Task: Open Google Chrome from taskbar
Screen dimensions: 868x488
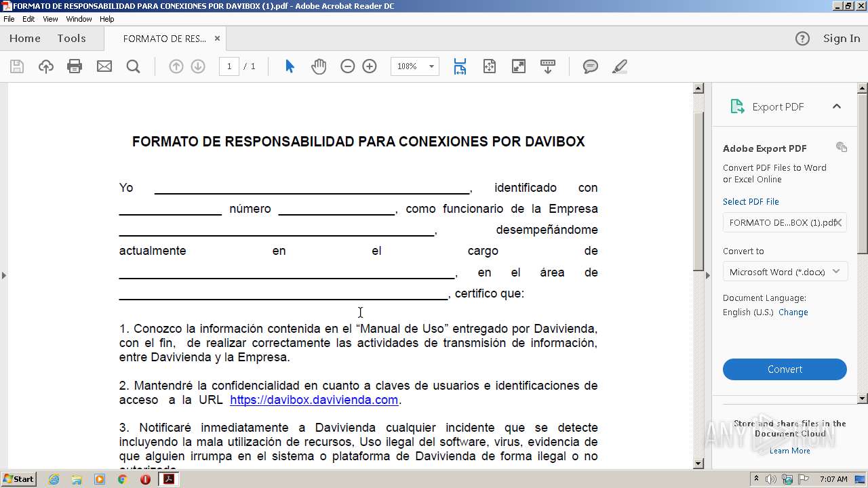Action: tap(123, 479)
